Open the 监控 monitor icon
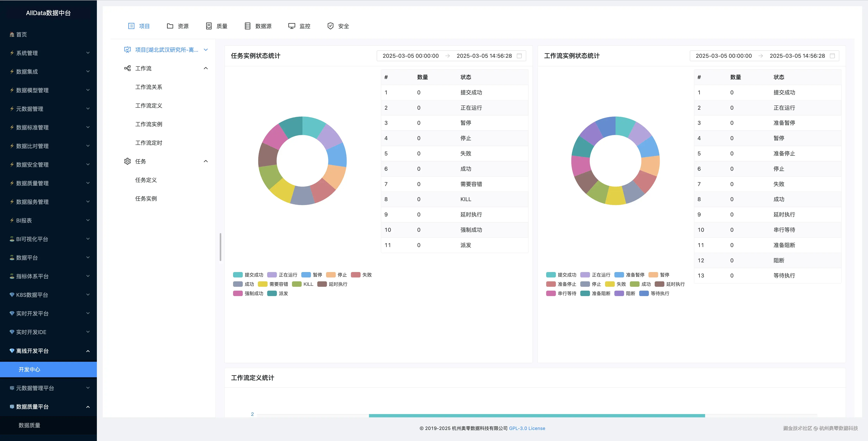Viewport: 868px width, 441px height. point(291,26)
